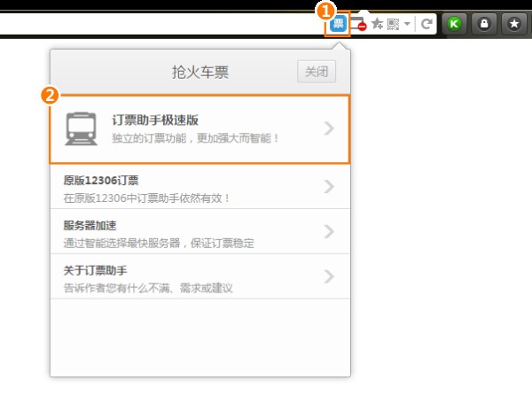The image size is (532, 396).
Task: Click description 独立的订票功能，更加强大而智能！
Action: point(195,138)
